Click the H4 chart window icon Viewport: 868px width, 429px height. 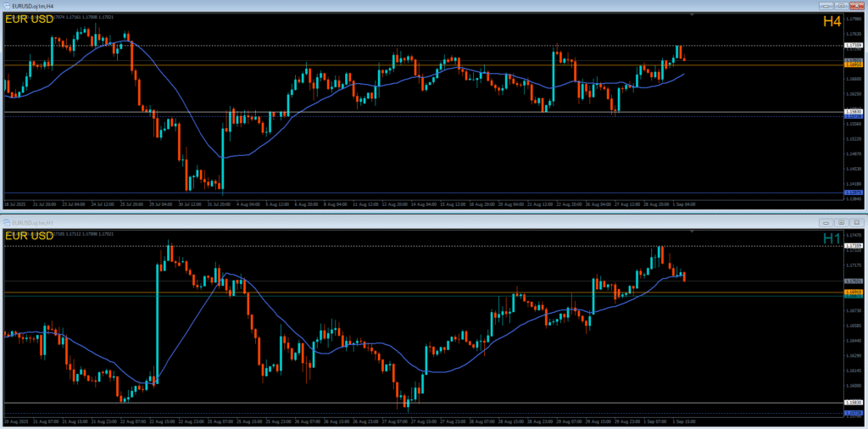click(7, 6)
